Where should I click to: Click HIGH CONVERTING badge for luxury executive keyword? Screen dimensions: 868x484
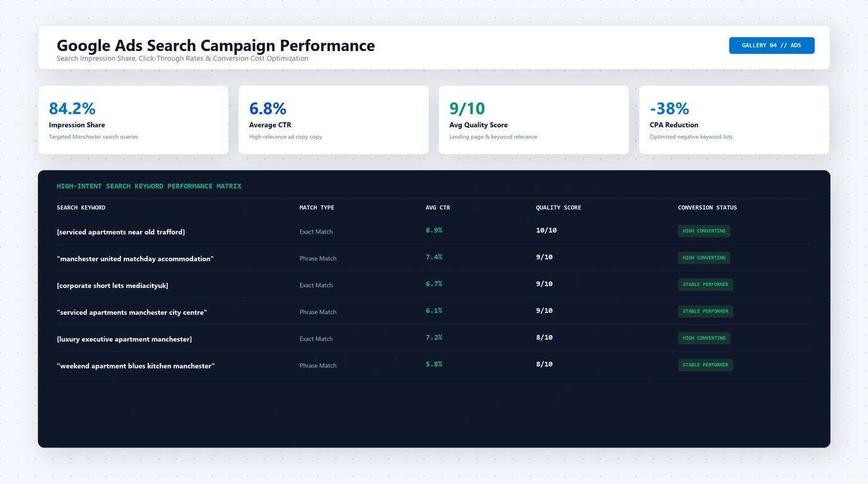pyautogui.click(x=704, y=338)
